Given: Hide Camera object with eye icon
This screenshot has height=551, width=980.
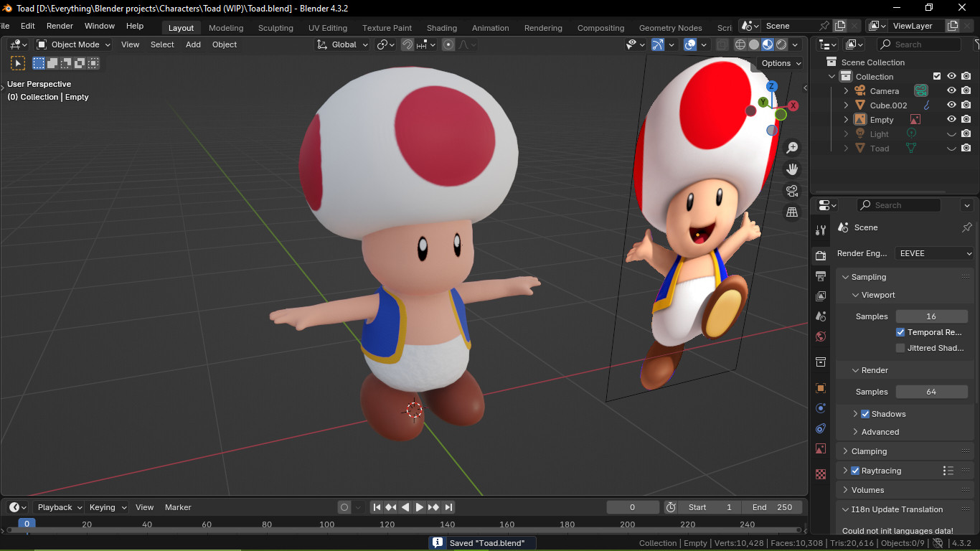Looking at the screenshot, I should (951, 91).
